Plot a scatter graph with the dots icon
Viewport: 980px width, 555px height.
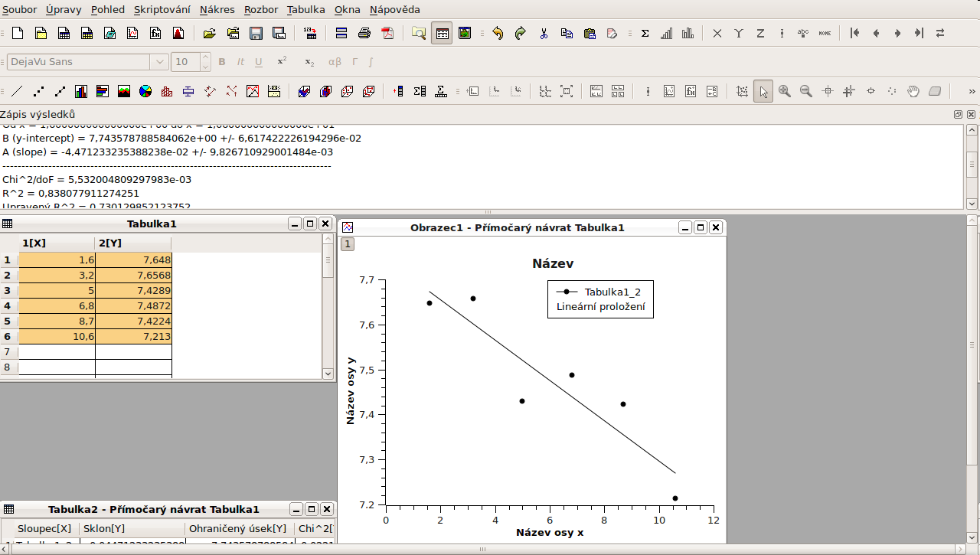point(38,91)
